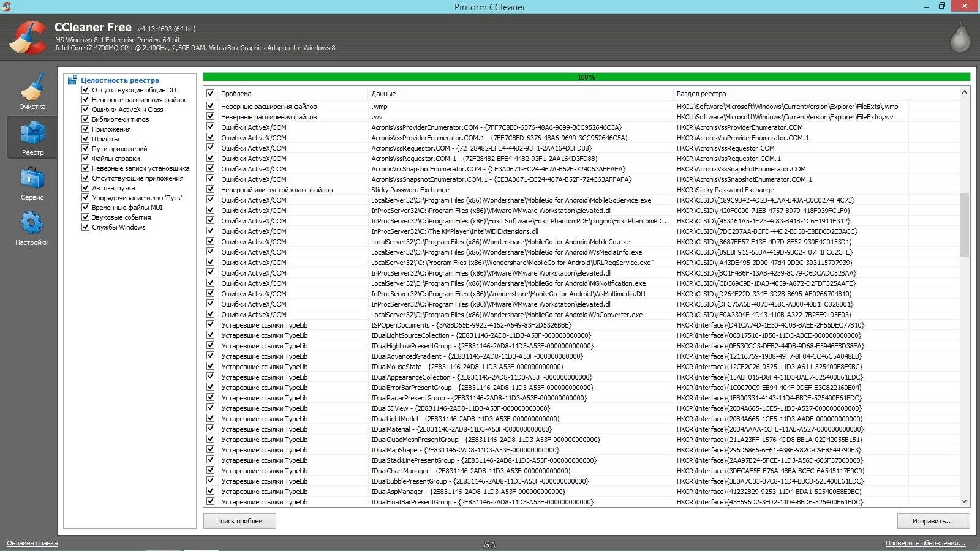Toggle Шрифты checkbox
The width and height of the screenshot is (980, 551).
tap(86, 139)
